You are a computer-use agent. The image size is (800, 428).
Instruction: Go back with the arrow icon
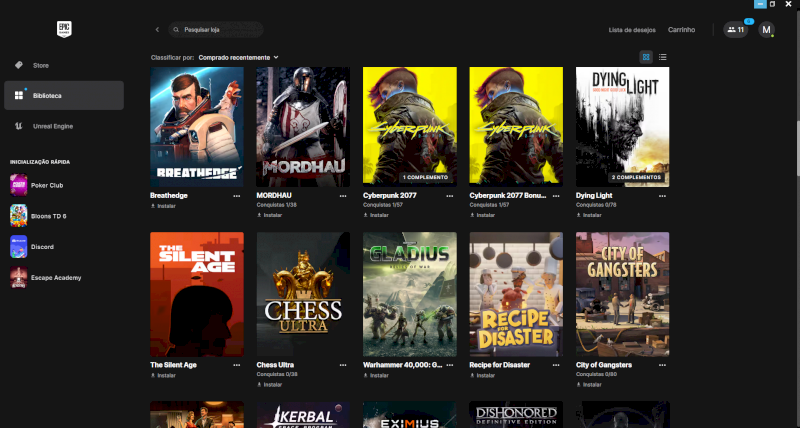click(157, 30)
